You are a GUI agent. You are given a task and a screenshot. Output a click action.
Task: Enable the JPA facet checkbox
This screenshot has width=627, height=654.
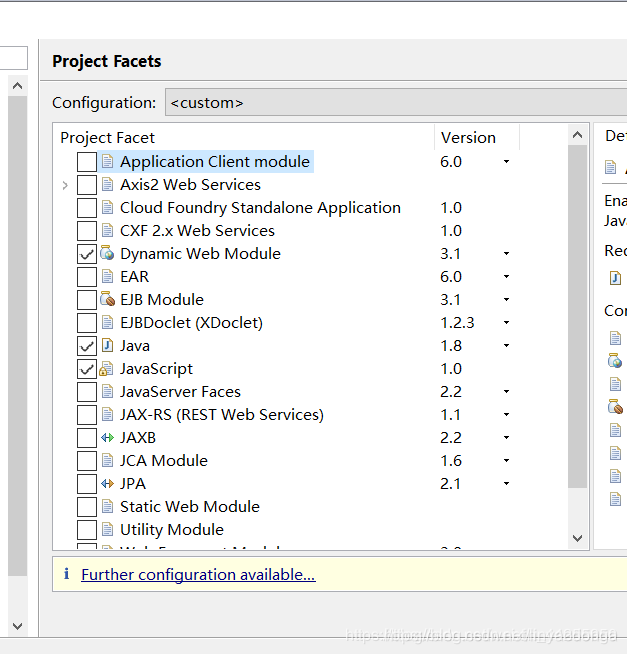click(x=87, y=484)
